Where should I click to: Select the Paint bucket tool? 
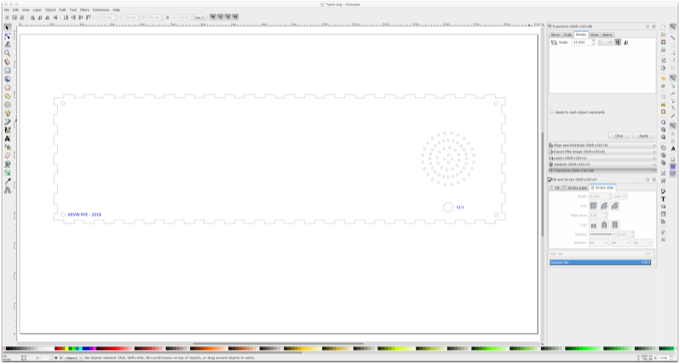click(7, 164)
